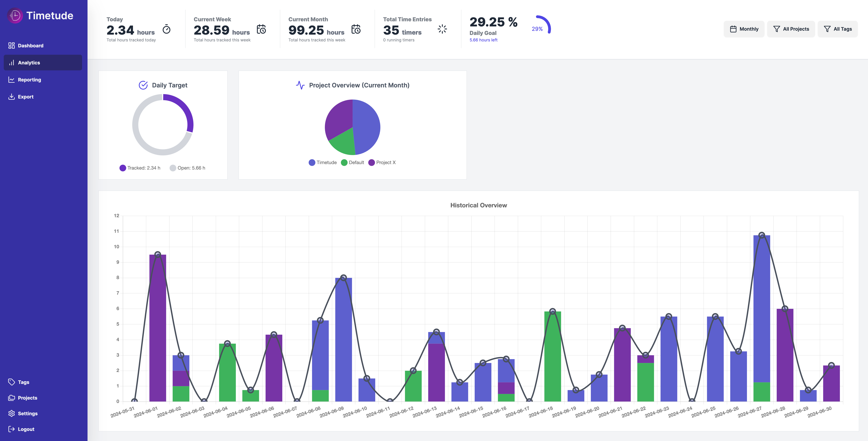The width and height of the screenshot is (868, 441).
Task: Click the Tags label icon
Action: (x=11, y=382)
